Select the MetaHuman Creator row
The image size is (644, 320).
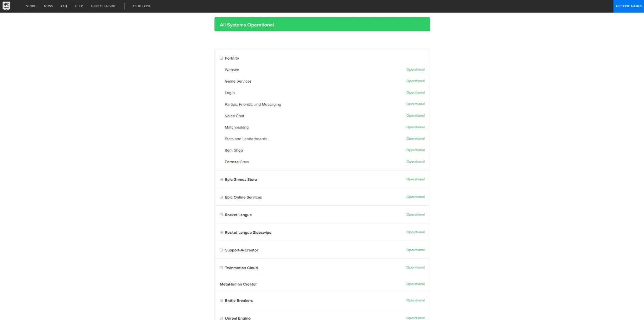pos(322,284)
